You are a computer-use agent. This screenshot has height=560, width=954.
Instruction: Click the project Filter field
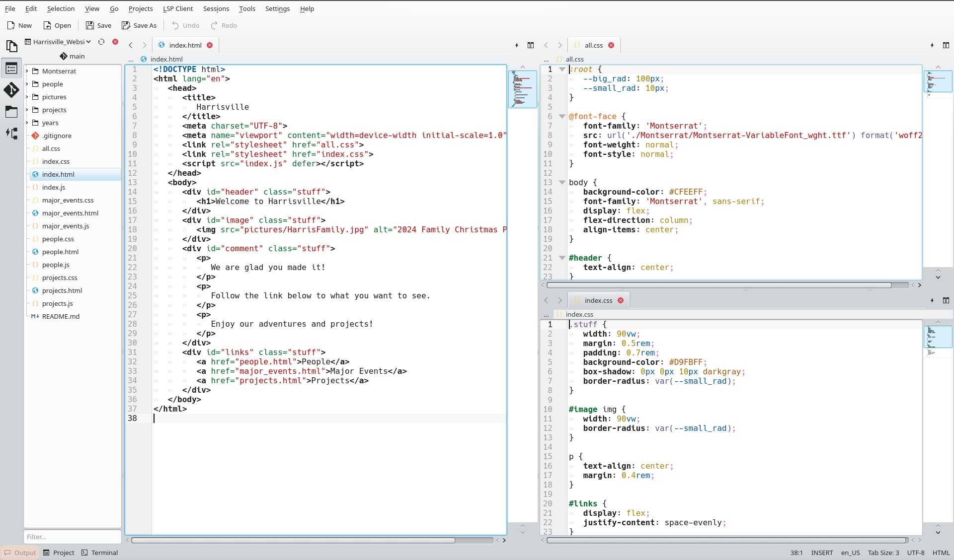pyautogui.click(x=73, y=537)
